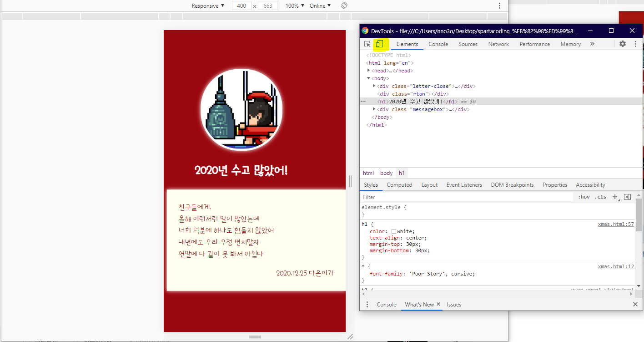Select the h1 element row in DOM tree
The width and height of the screenshot is (644, 342).
pos(501,102)
